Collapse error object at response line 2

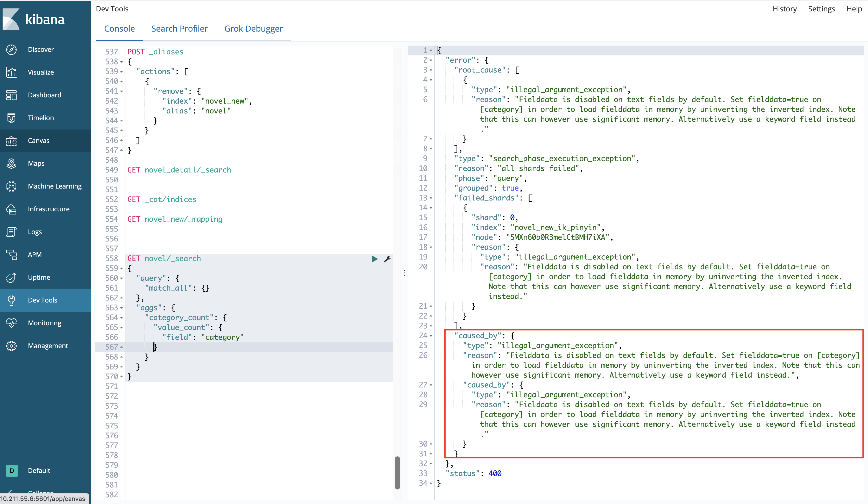pos(431,60)
